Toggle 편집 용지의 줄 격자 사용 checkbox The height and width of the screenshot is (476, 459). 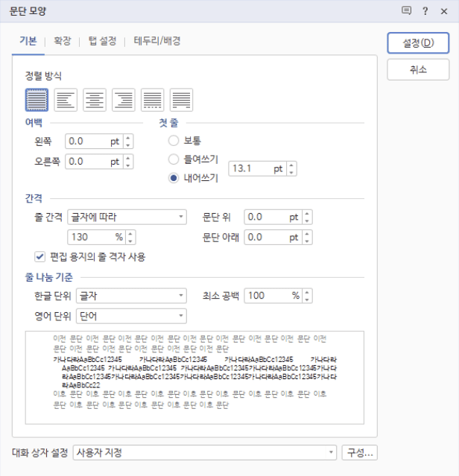[x=40, y=257]
